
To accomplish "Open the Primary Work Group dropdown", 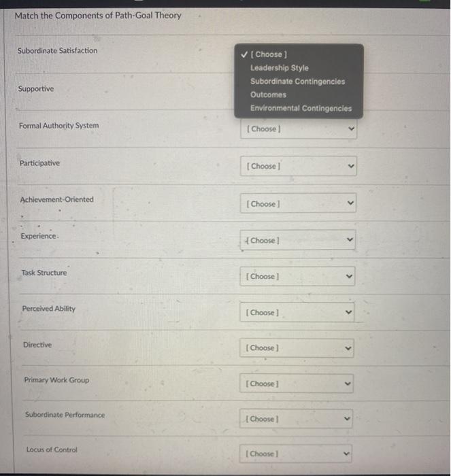I will click(x=297, y=384).
